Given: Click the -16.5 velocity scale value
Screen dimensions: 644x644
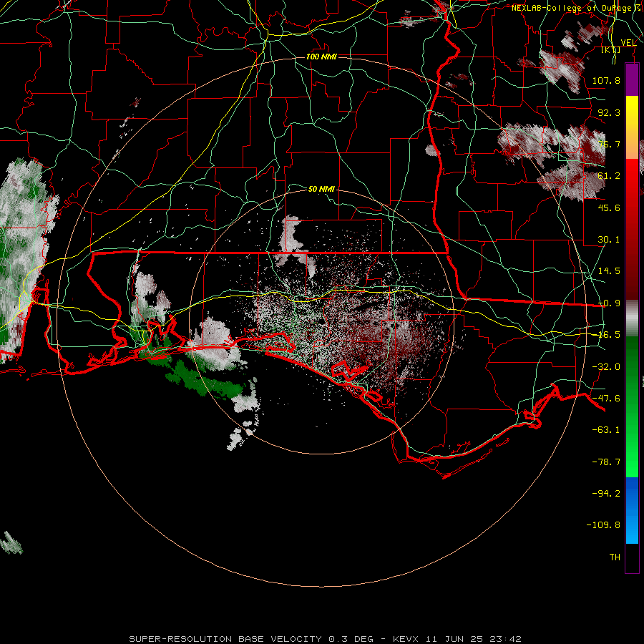Looking at the screenshot, I should pos(609,335).
